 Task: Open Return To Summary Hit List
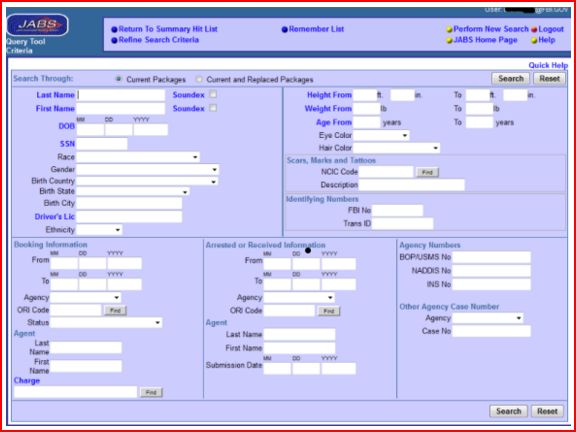[168, 29]
